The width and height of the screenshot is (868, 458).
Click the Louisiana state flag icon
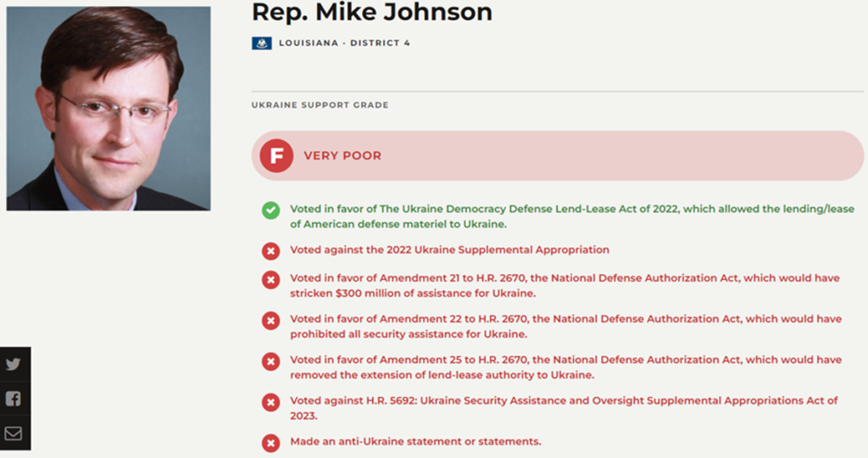coord(262,43)
